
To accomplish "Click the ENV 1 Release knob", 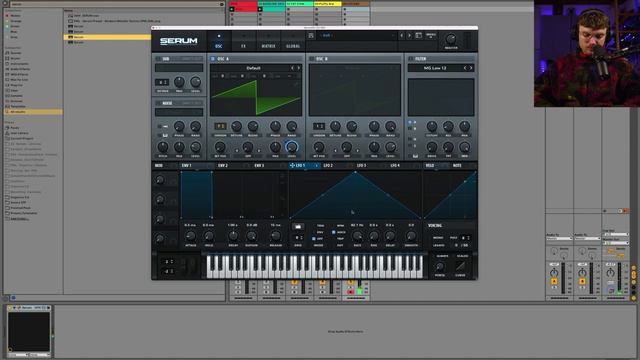I will [276, 236].
